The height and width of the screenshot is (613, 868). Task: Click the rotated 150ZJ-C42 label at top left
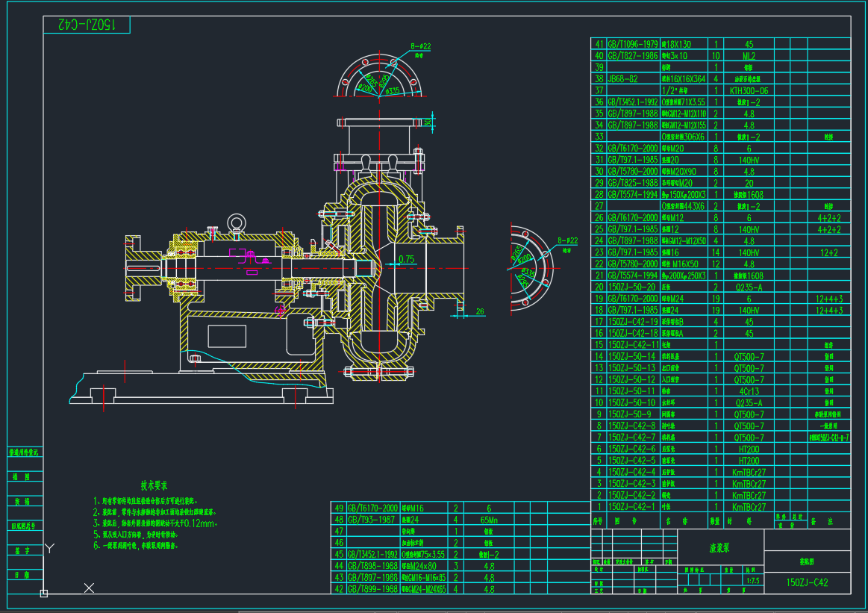(x=87, y=25)
